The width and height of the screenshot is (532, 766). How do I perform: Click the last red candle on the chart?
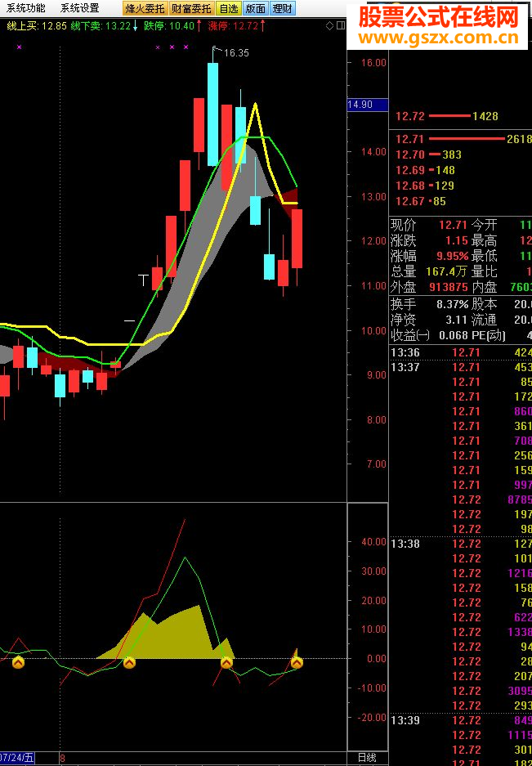[x=297, y=239]
